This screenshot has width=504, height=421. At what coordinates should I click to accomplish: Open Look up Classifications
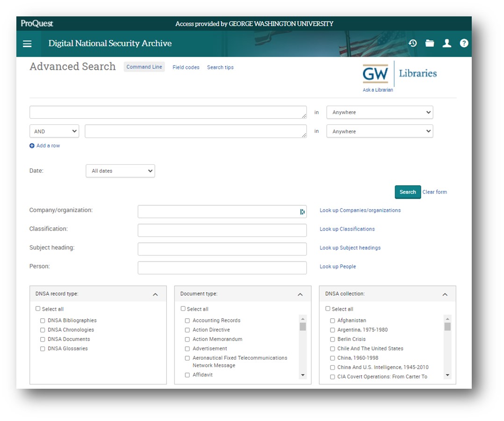347,229
